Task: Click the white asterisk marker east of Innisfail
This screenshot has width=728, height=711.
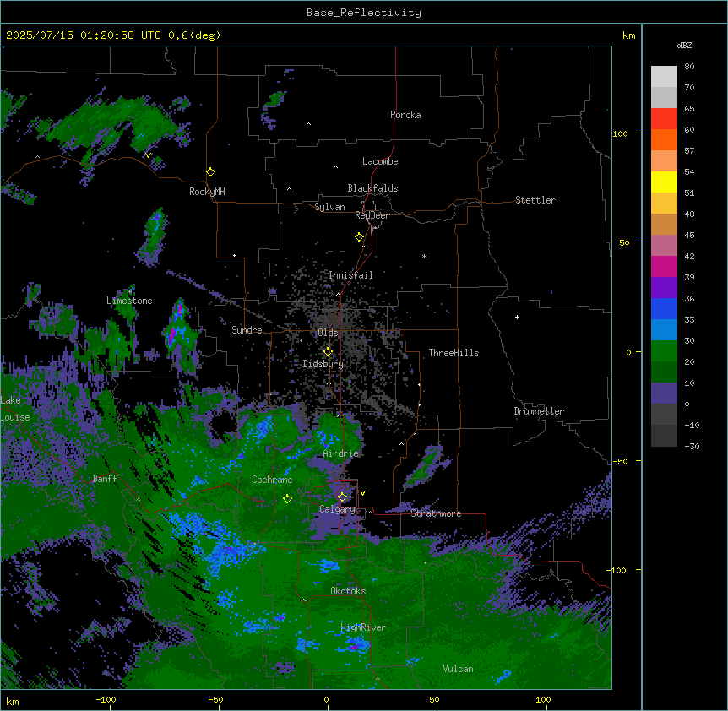Action: pyautogui.click(x=424, y=256)
